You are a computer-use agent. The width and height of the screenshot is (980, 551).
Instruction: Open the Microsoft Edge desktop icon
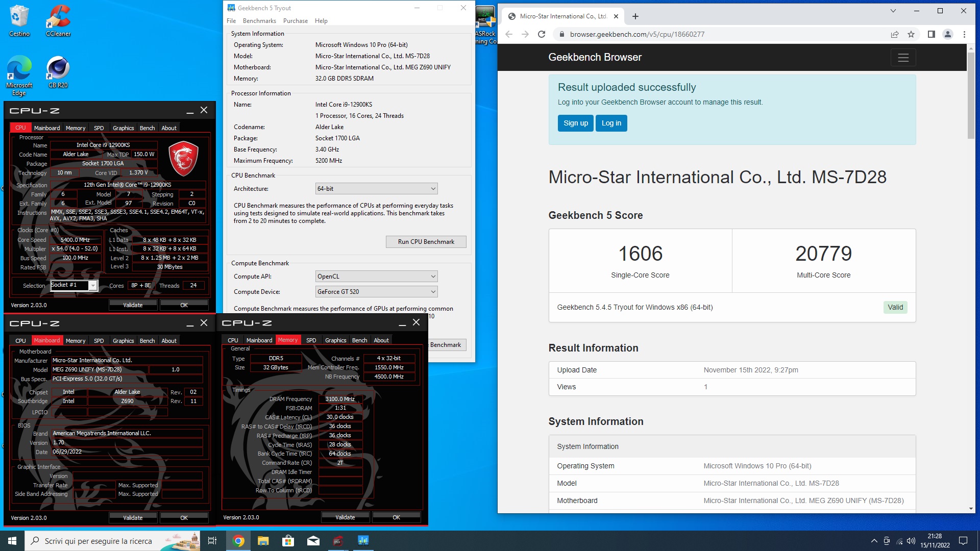(19, 76)
